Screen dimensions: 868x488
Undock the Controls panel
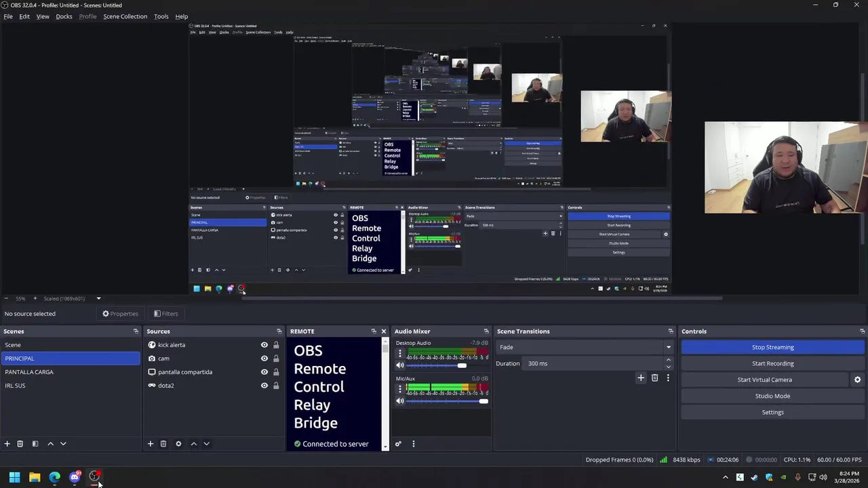862,331
